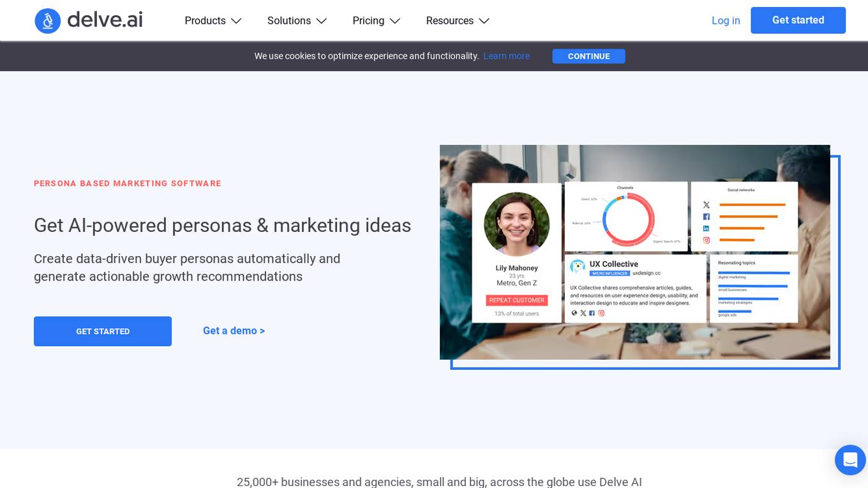Click the Get a demo link

(234, 331)
